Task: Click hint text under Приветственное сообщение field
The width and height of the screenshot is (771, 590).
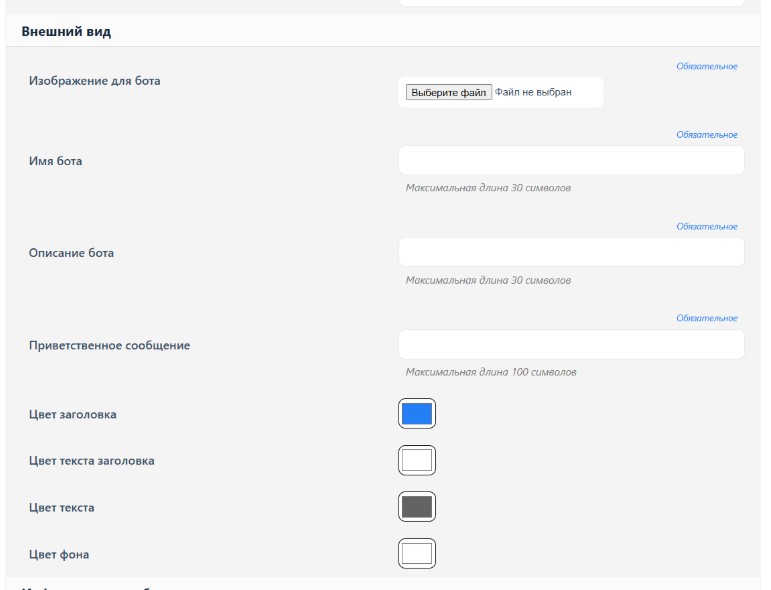Action: tap(491, 372)
